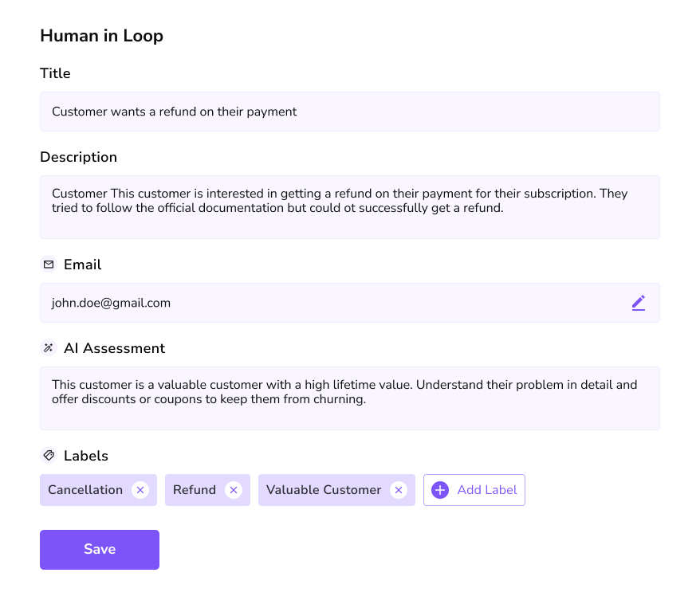Select the Valuable Customer label chip
This screenshot has height=596, width=700.
(324, 490)
